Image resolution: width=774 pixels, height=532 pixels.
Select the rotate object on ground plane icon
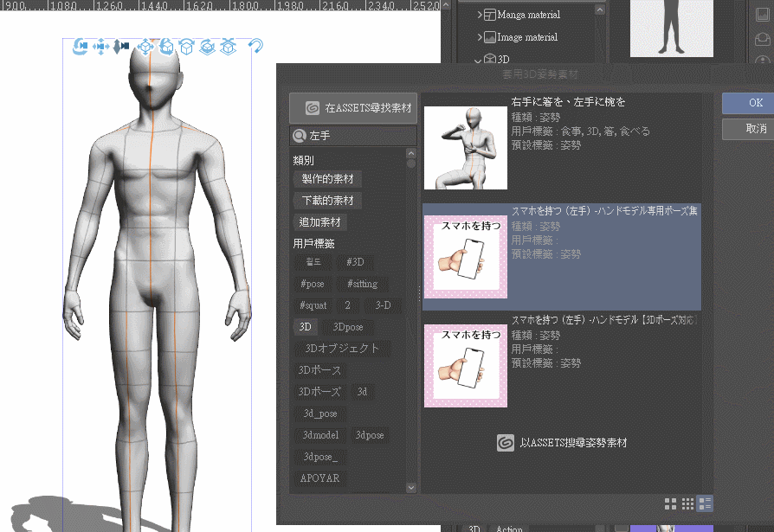pos(207,47)
